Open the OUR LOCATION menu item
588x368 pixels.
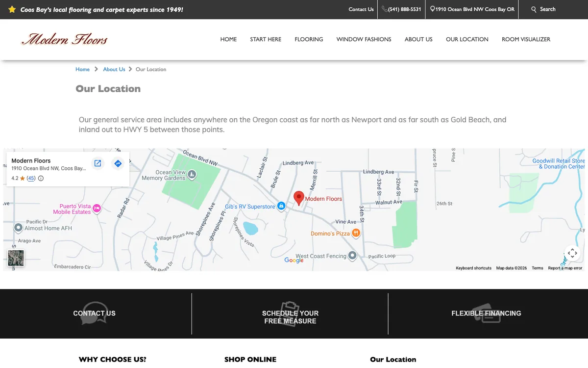coord(467,39)
